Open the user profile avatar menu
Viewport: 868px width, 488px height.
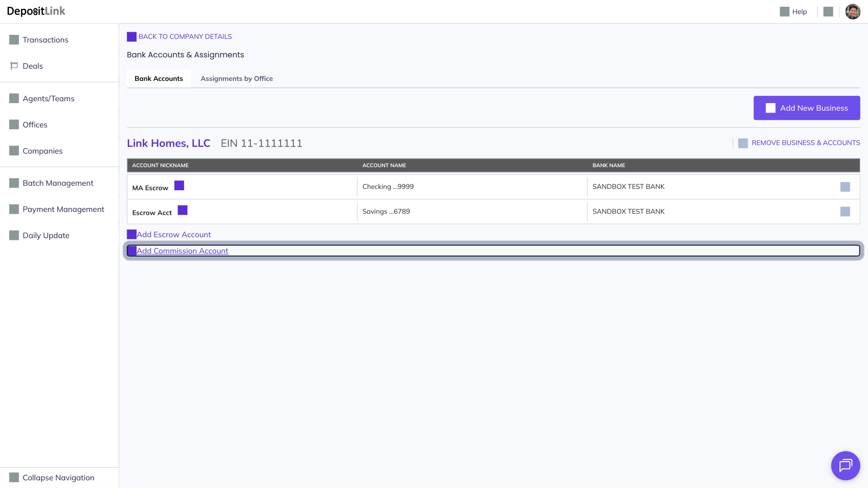click(853, 12)
